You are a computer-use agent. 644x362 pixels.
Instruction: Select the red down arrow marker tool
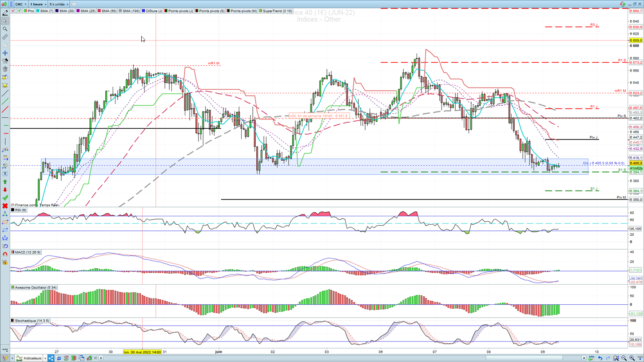click(x=5, y=190)
